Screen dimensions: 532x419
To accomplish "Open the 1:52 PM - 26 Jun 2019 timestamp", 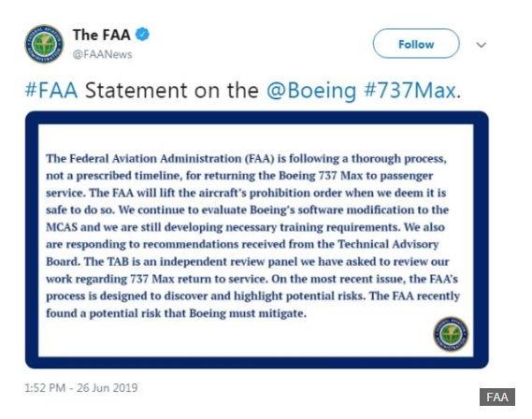I will (x=81, y=388).
